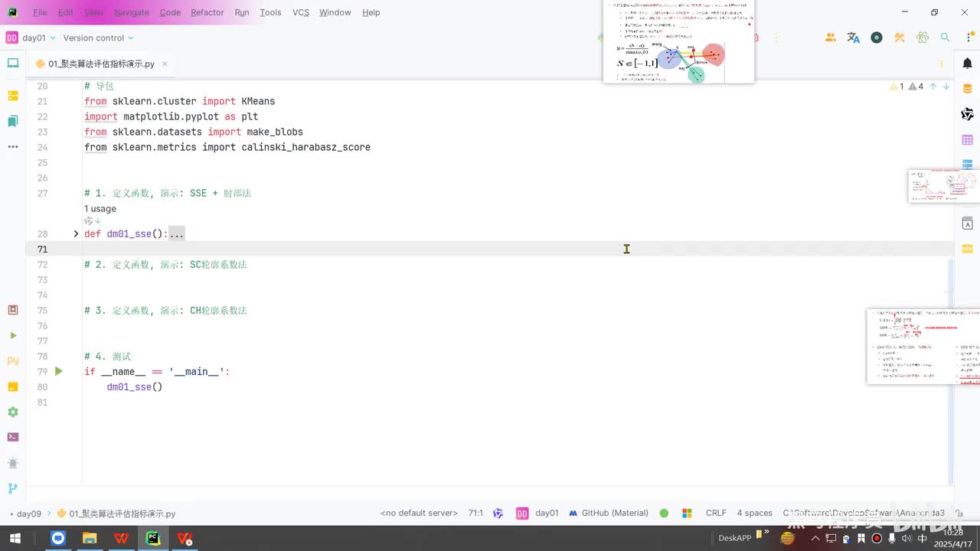Click the editor vertical scrollbar

coord(952,371)
